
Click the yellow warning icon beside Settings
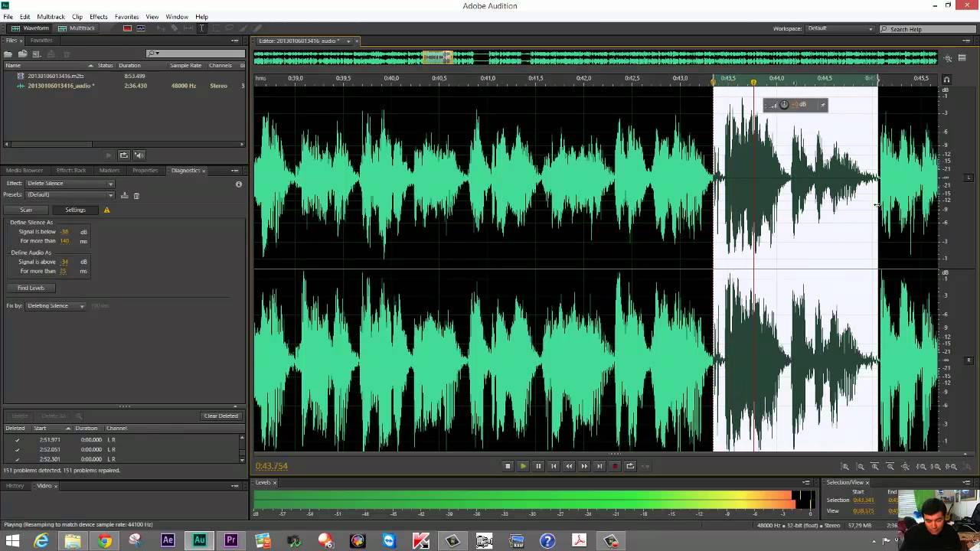(106, 210)
